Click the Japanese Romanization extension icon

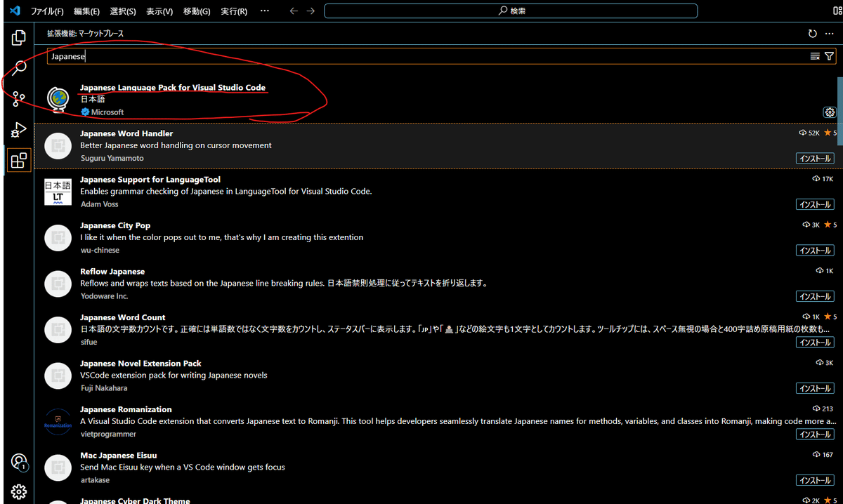click(58, 421)
